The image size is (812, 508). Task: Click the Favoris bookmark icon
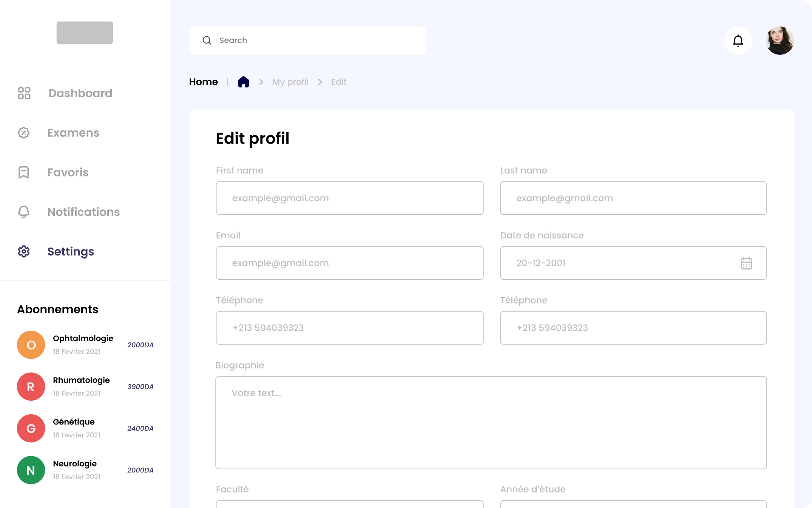[24, 172]
